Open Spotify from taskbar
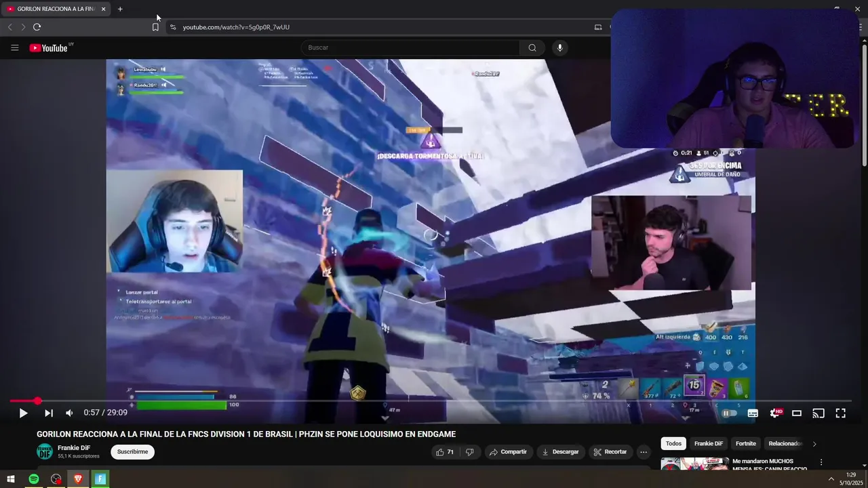 [34, 479]
